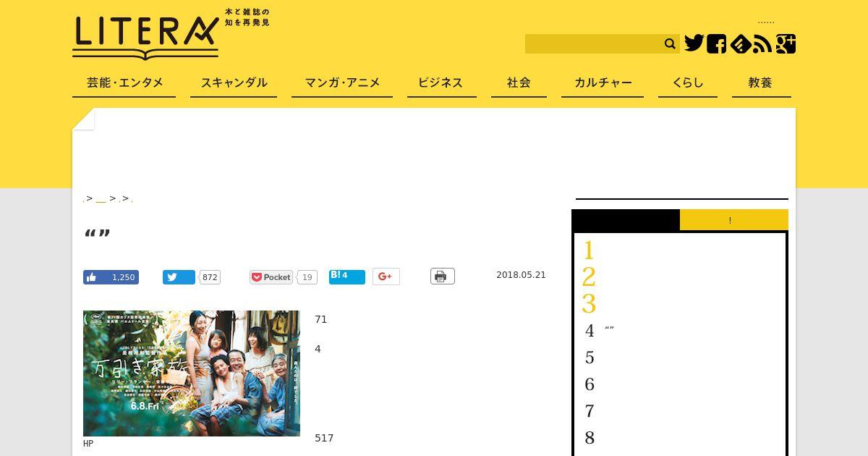Click the Twitter tweet share button

point(179,277)
